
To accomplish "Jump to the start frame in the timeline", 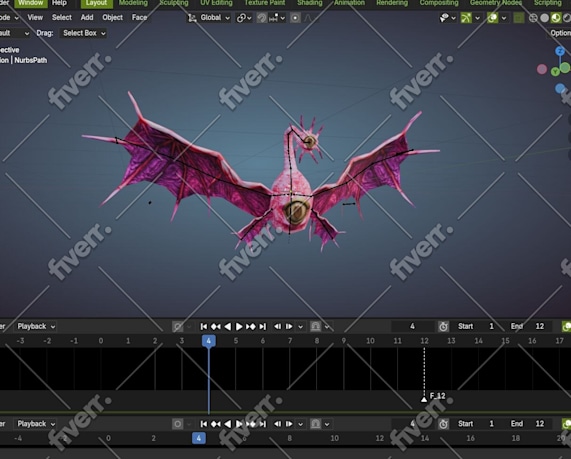I will pos(204,326).
